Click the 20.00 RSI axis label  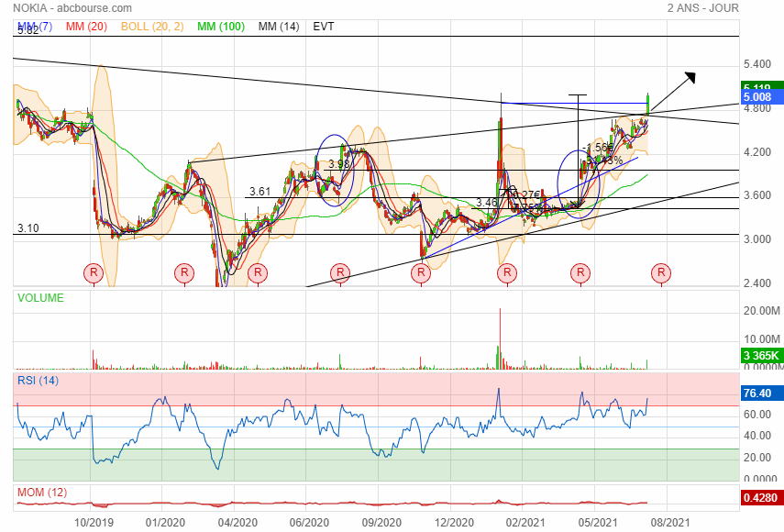[757, 458]
